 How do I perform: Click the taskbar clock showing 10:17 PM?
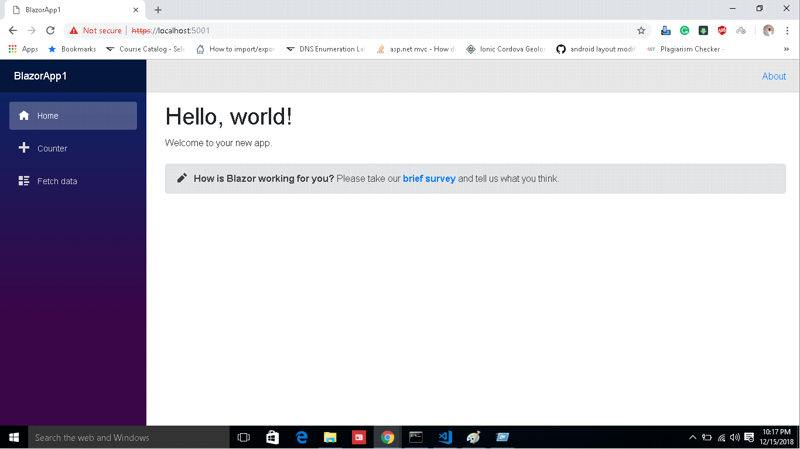tap(777, 437)
